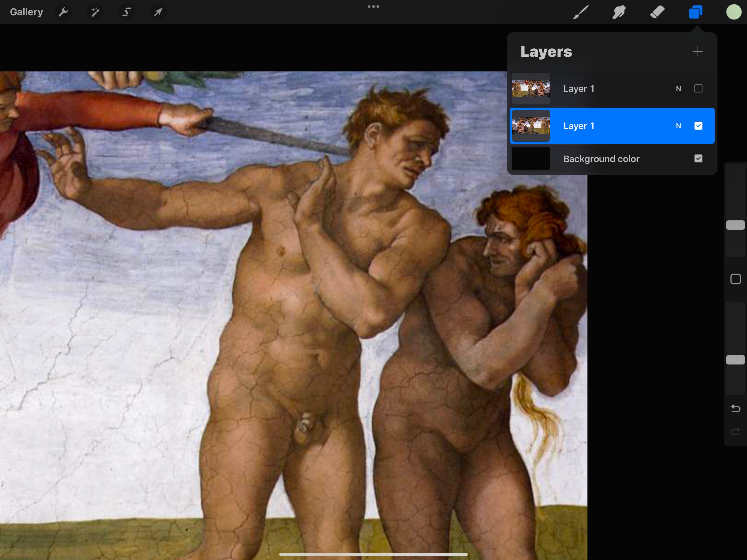This screenshot has width=747, height=560.
Task: Tap the sidebar modify square button
Action: 736,279
